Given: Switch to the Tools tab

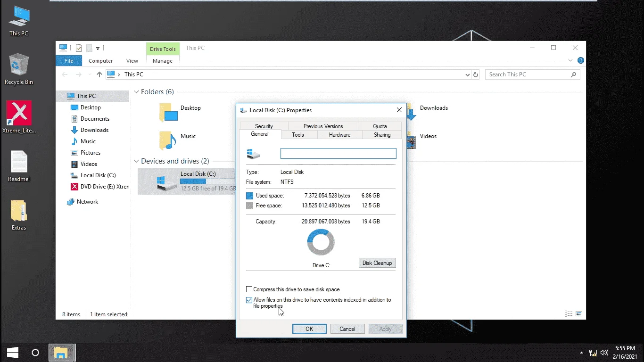Looking at the screenshot, I should pos(298,135).
